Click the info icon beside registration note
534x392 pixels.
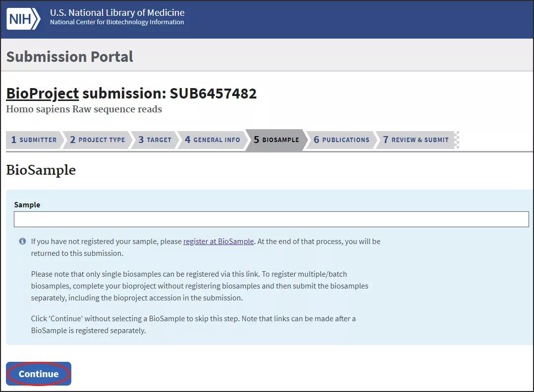pos(22,241)
